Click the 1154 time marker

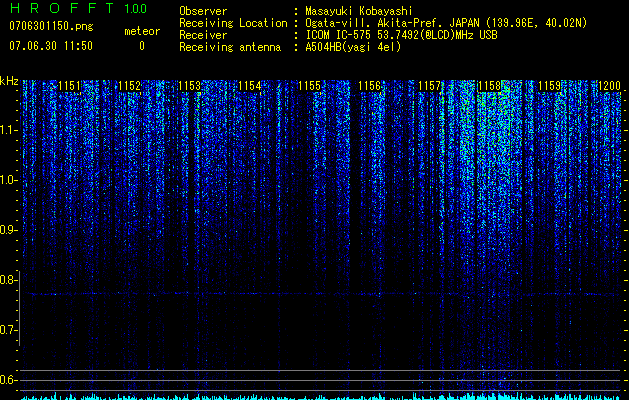tap(250, 86)
